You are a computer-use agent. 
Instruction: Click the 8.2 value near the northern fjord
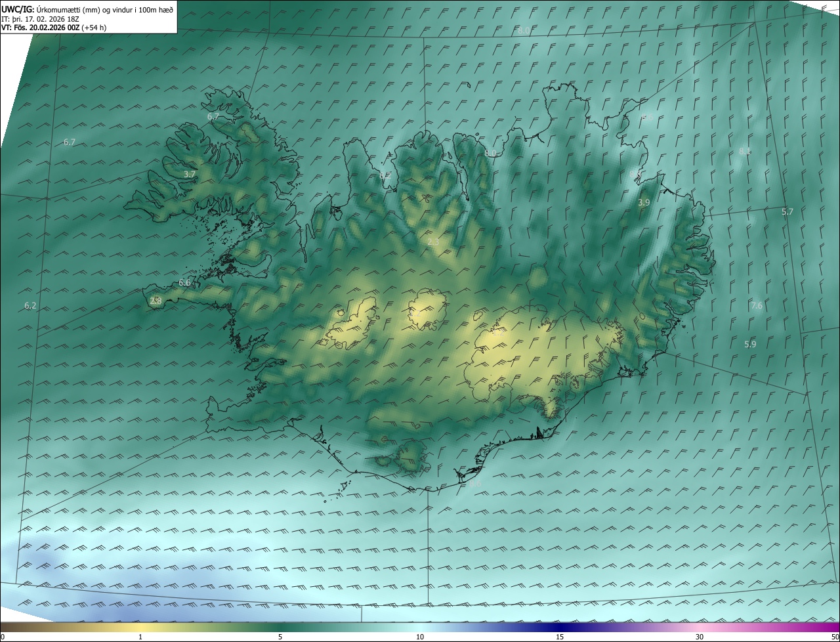385,175
